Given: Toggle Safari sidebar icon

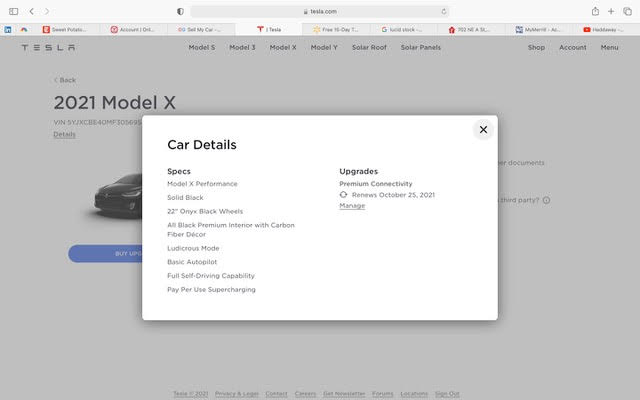Looking at the screenshot, I should 13,11.
